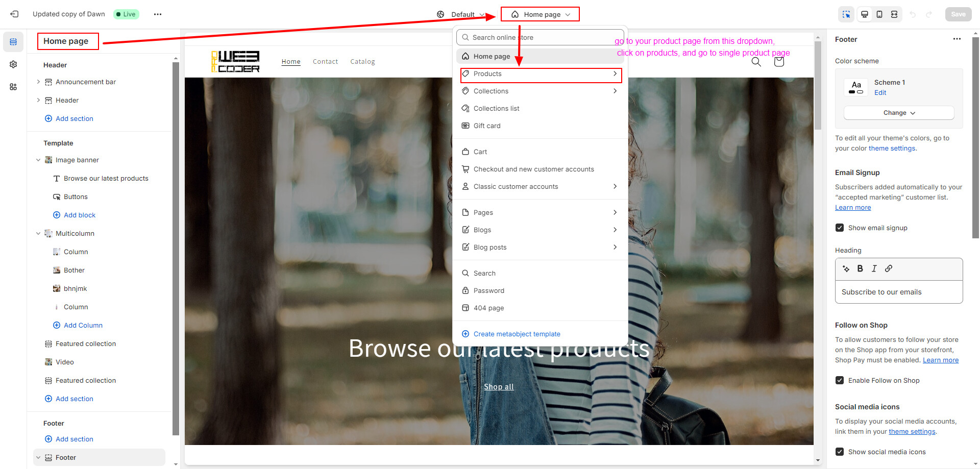Switch to fullscreen preview
This screenshot has width=980, height=469.
pyautogui.click(x=894, y=14)
